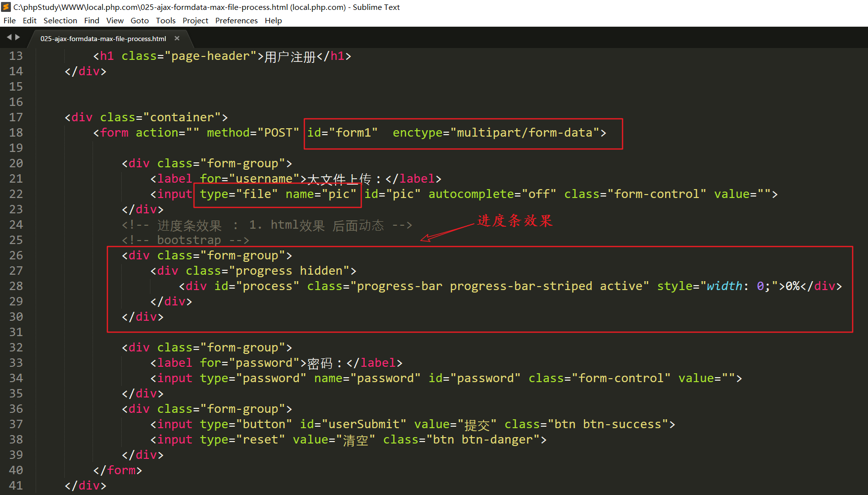Image resolution: width=868 pixels, height=495 pixels.
Task: Open the File menu
Action: tap(9, 20)
